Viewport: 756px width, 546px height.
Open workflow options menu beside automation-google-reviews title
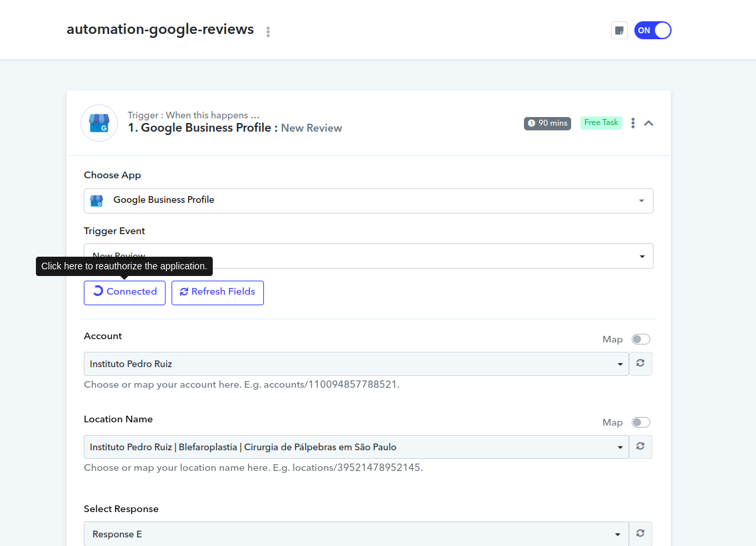pyautogui.click(x=268, y=32)
